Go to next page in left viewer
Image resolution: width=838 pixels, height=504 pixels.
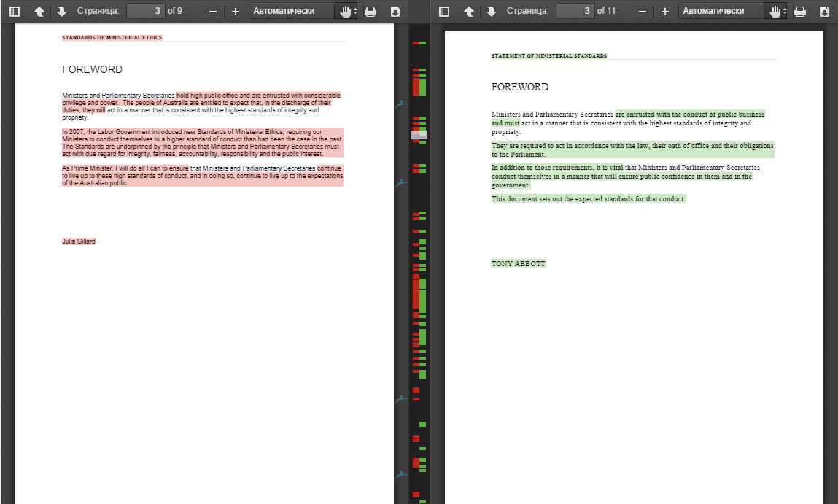point(62,11)
